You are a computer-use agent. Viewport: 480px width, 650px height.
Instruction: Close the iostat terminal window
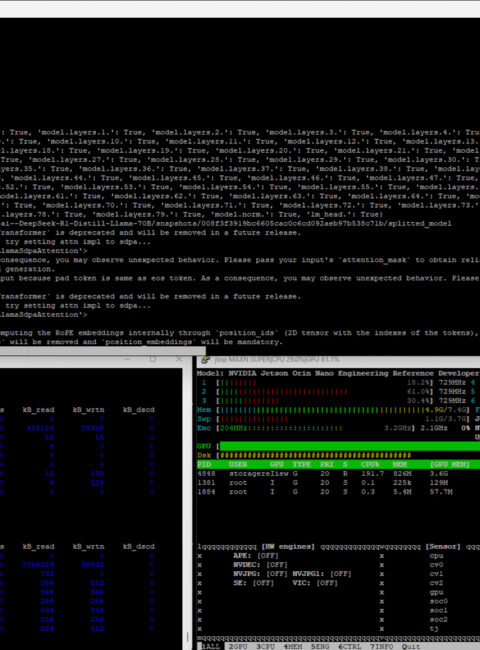click(x=179, y=359)
